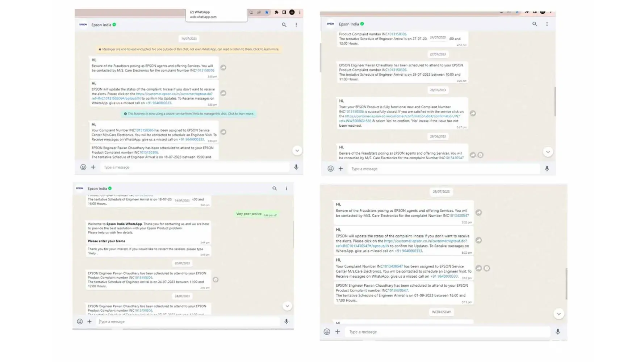Click +91 9640000333 in bottom-right assigned message

click(x=444, y=276)
